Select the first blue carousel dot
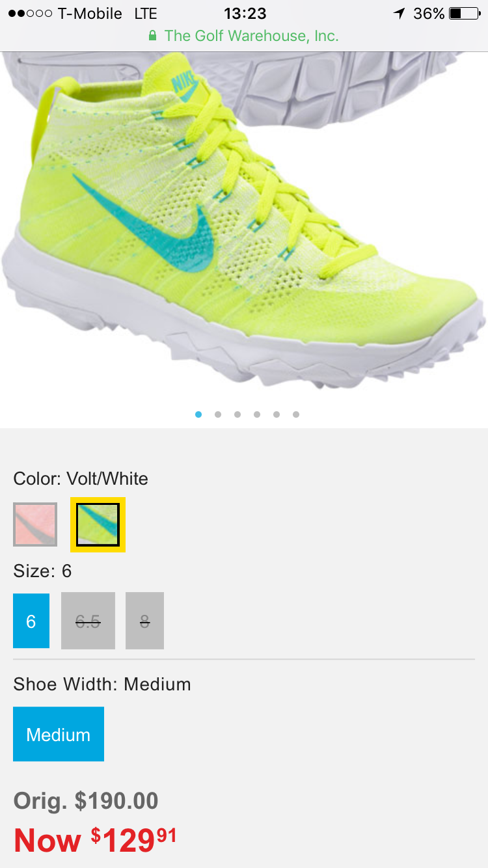This screenshot has height=868, width=488. coord(198,414)
